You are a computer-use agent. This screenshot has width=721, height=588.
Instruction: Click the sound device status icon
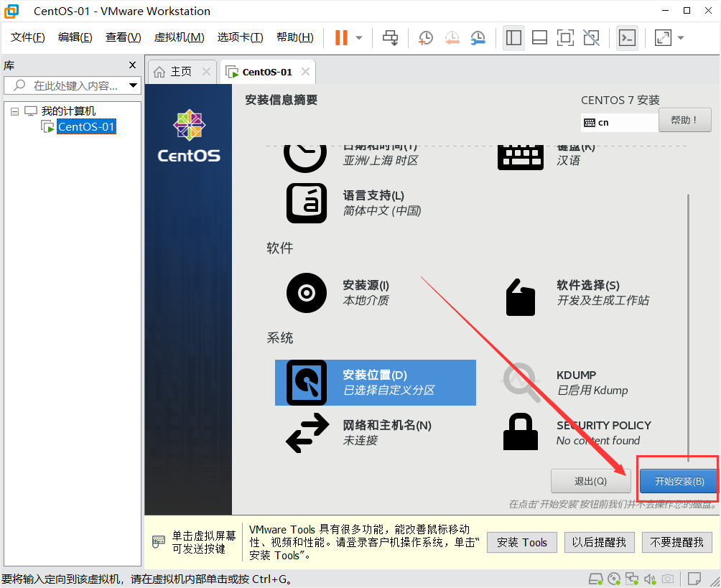tap(650, 579)
